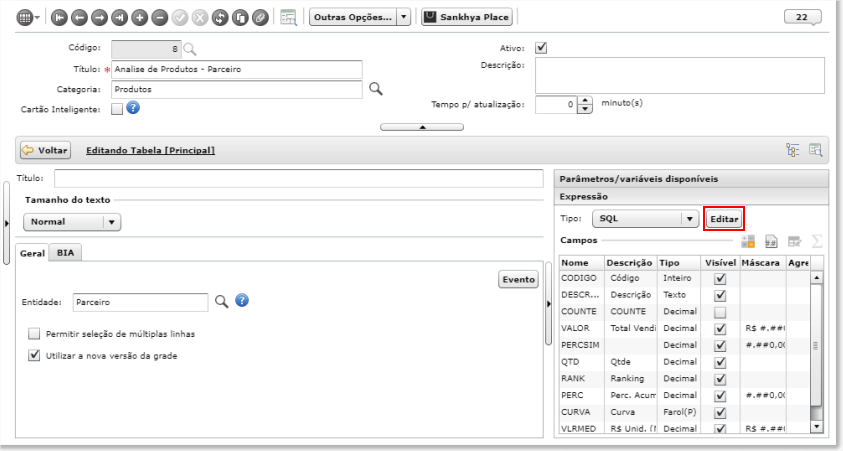Click the Outras Opções button

coord(353,17)
